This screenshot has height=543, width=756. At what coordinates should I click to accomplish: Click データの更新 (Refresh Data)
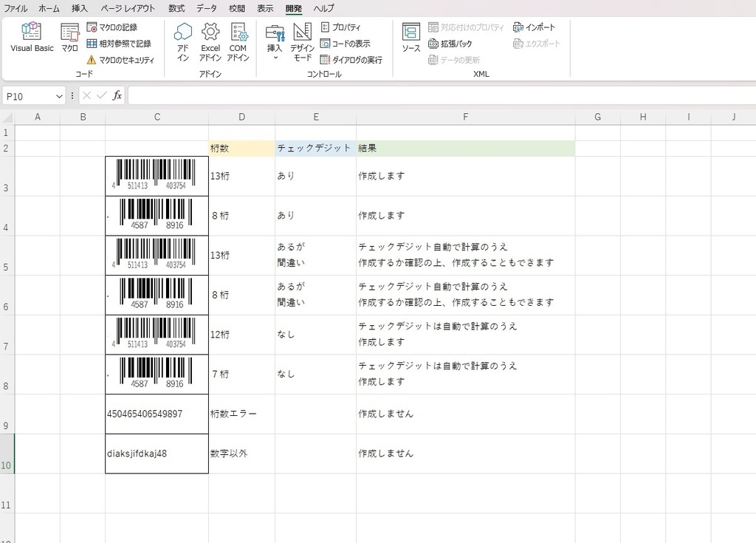click(x=454, y=60)
